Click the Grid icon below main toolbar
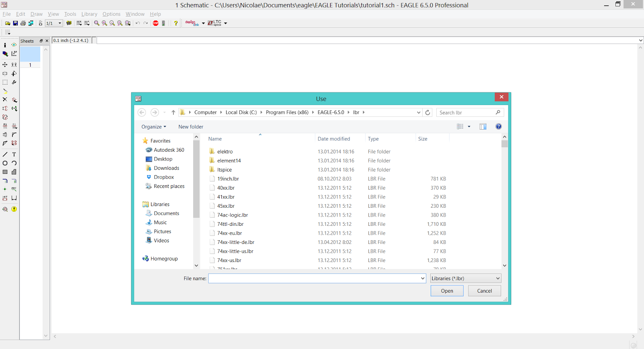The height and width of the screenshot is (349, 644). tap(8, 32)
